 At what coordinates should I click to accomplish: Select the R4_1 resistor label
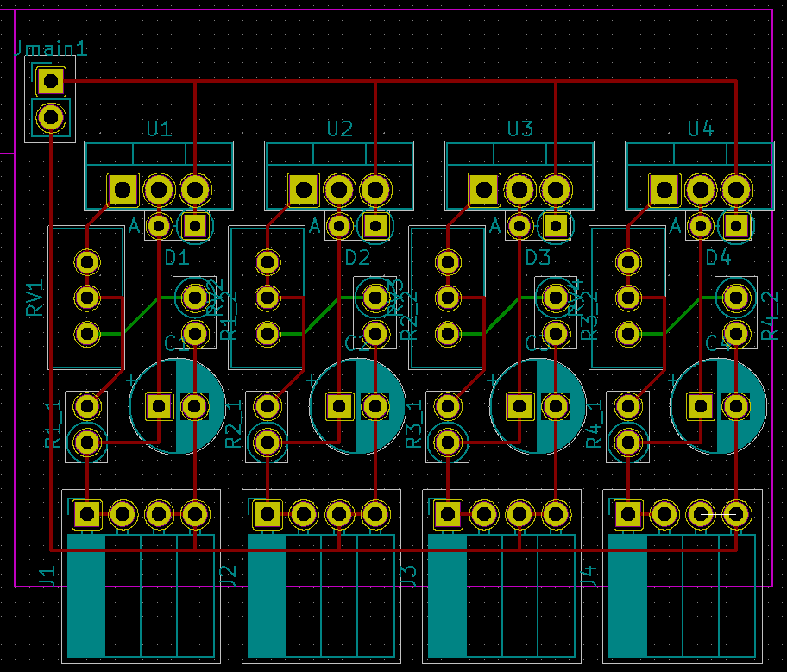[595, 424]
